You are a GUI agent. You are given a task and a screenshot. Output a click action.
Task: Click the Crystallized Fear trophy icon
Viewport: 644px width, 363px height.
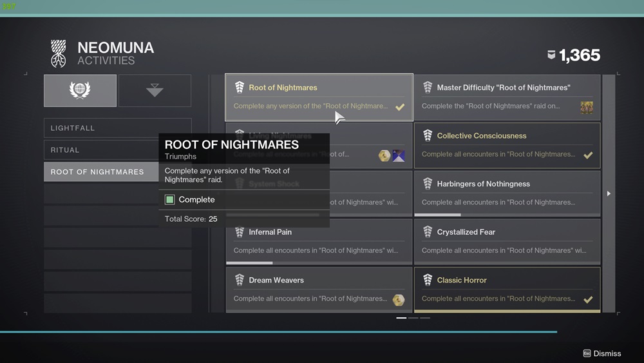pyautogui.click(x=428, y=232)
